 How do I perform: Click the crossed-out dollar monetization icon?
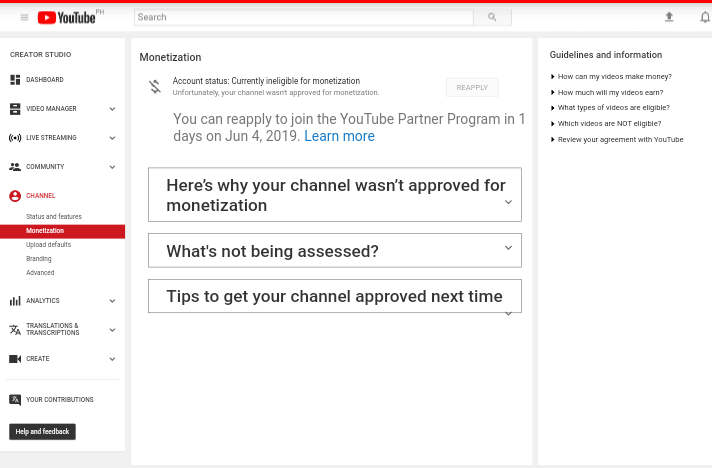(x=155, y=86)
